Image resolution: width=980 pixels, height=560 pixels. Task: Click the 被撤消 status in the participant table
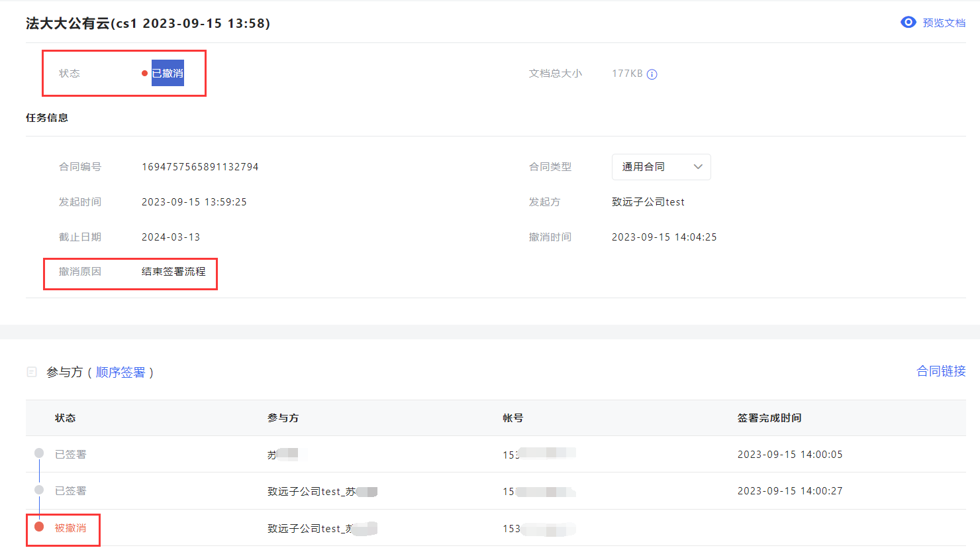pyautogui.click(x=70, y=528)
